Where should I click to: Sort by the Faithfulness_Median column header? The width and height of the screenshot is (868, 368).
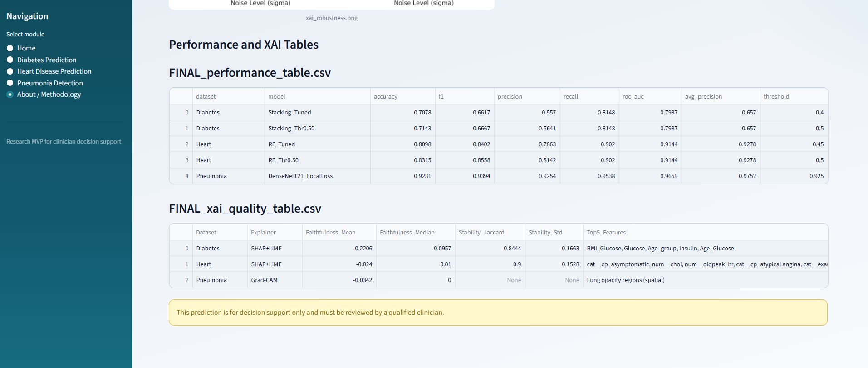416,232
